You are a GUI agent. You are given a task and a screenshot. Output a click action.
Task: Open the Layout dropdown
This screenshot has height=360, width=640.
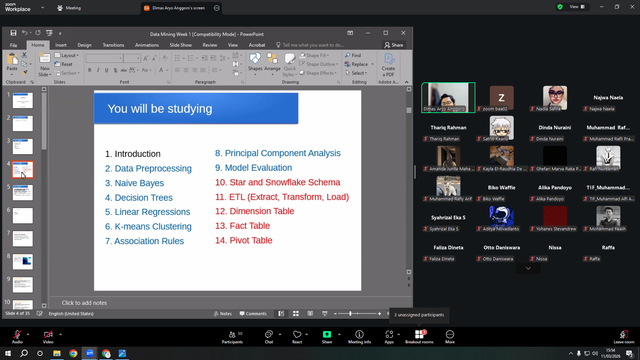pyautogui.click(x=67, y=56)
